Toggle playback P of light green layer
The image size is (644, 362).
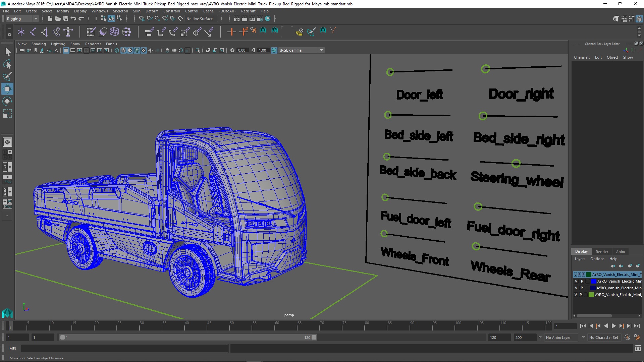pyautogui.click(x=581, y=295)
